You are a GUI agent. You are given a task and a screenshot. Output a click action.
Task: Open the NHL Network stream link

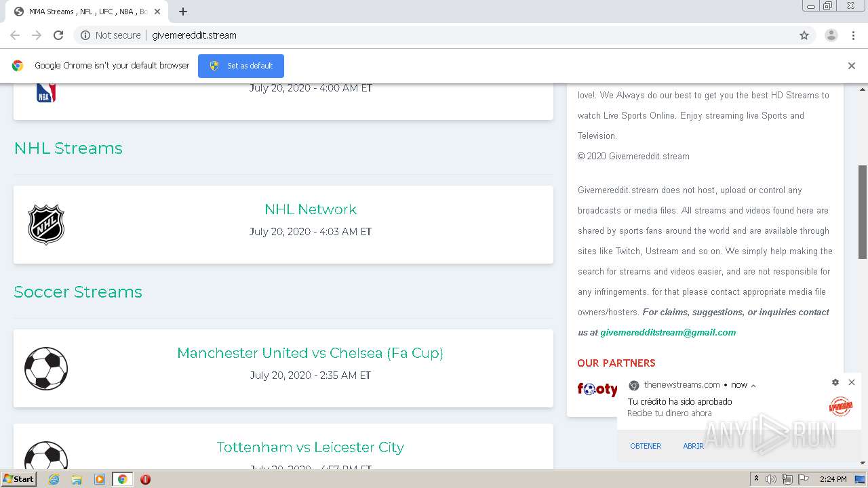[x=311, y=209]
